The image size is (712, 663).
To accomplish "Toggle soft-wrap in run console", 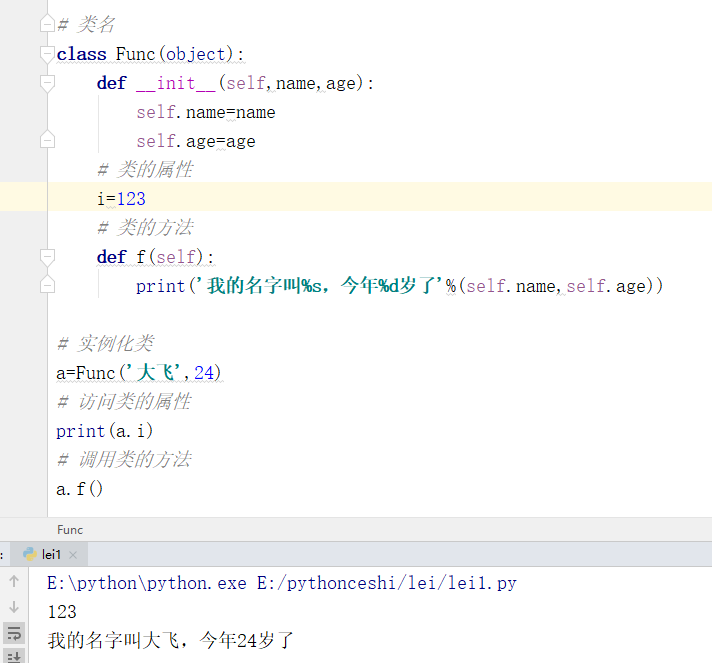I will 14,633.
